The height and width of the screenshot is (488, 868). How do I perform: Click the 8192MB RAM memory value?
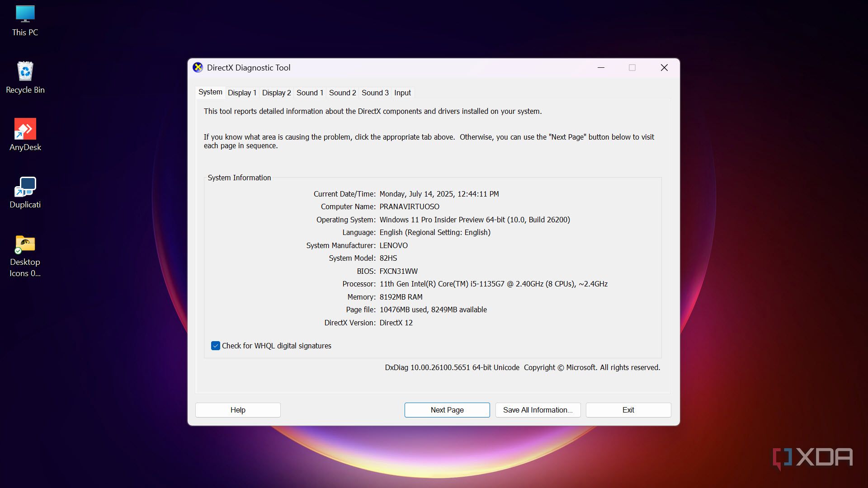pyautogui.click(x=401, y=297)
